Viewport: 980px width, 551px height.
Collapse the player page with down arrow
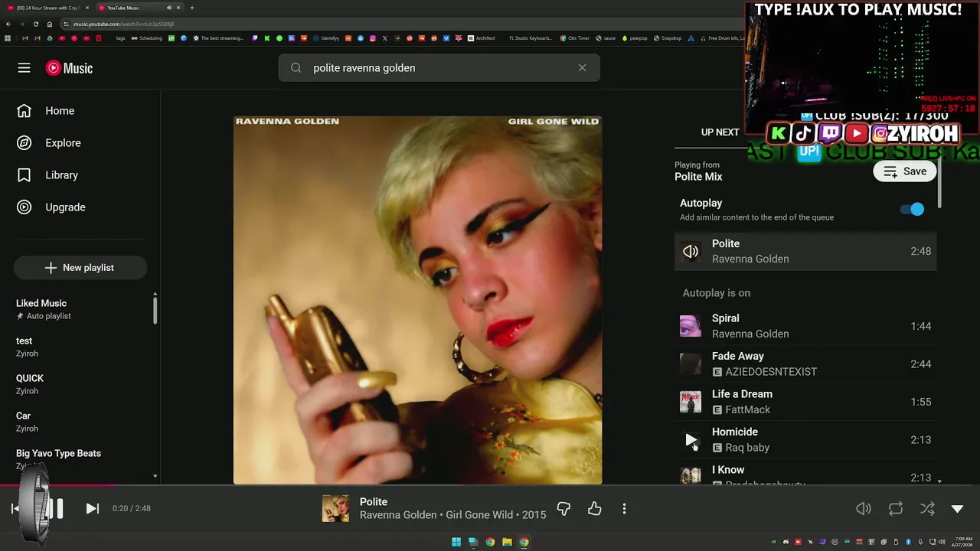click(957, 509)
